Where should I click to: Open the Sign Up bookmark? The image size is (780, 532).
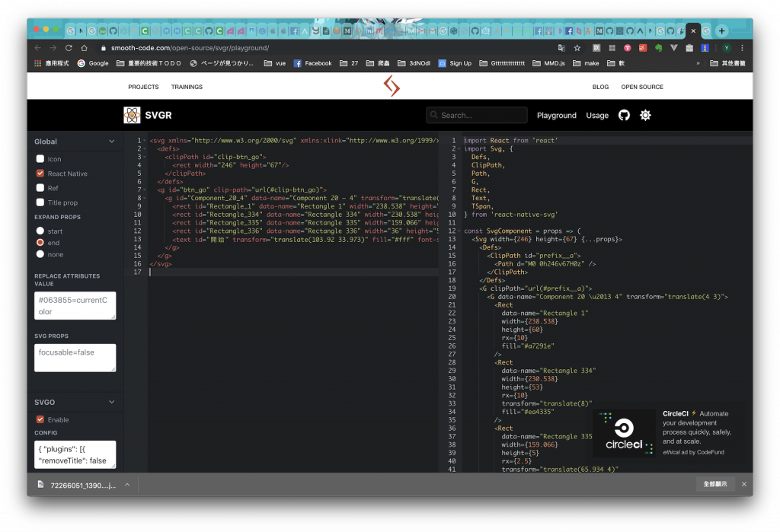[455, 63]
